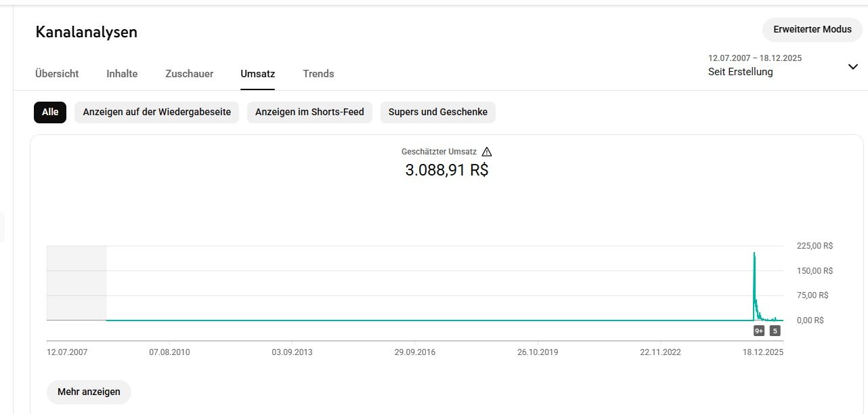
Task: Click the 3.088,91 R$ revenue total
Action: pyautogui.click(x=446, y=170)
